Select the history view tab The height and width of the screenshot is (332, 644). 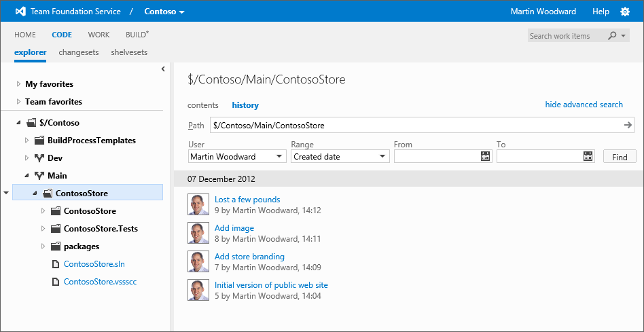[245, 105]
